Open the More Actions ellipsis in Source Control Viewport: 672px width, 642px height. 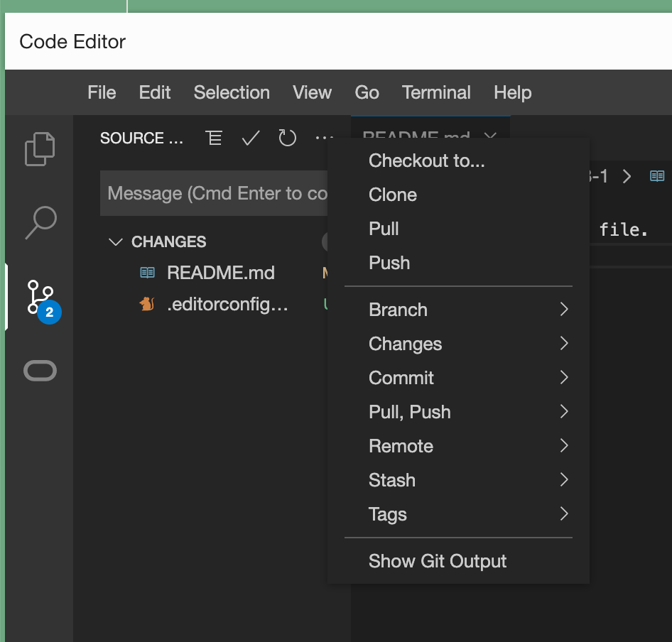[x=324, y=138]
